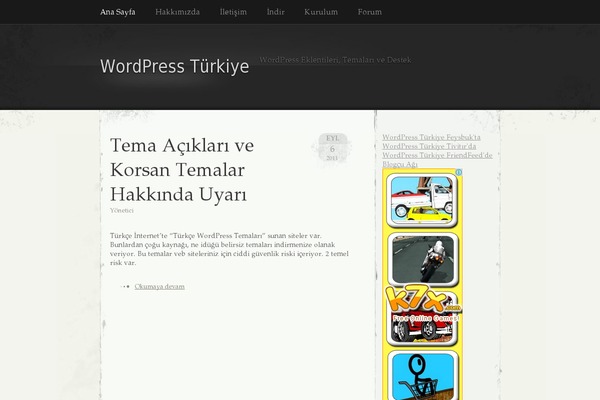Image resolution: width=600 pixels, height=400 pixels.
Task: Open the Ana Sayfa menu item
Action: [x=117, y=12]
